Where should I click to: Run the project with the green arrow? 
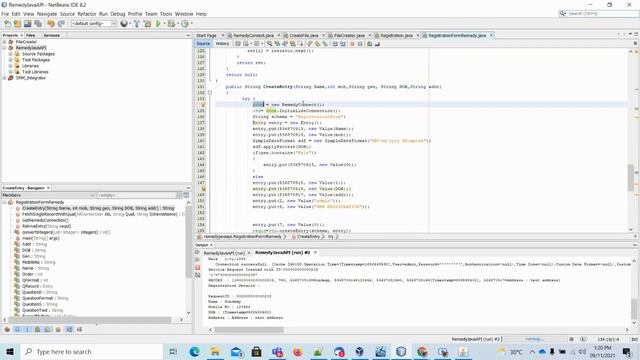pos(158,24)
